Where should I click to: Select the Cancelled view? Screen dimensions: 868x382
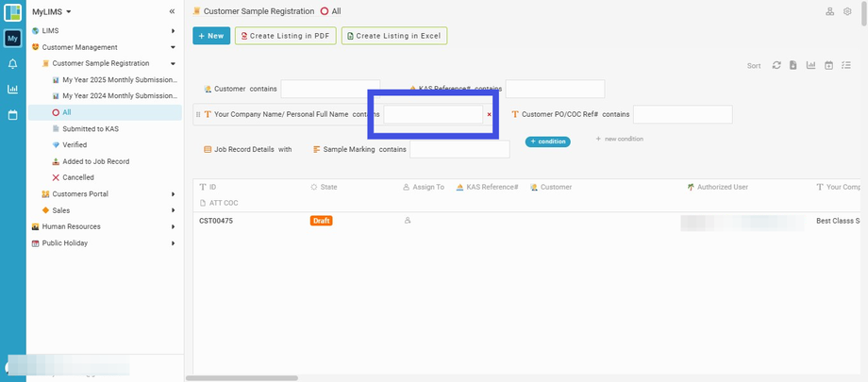73,177
